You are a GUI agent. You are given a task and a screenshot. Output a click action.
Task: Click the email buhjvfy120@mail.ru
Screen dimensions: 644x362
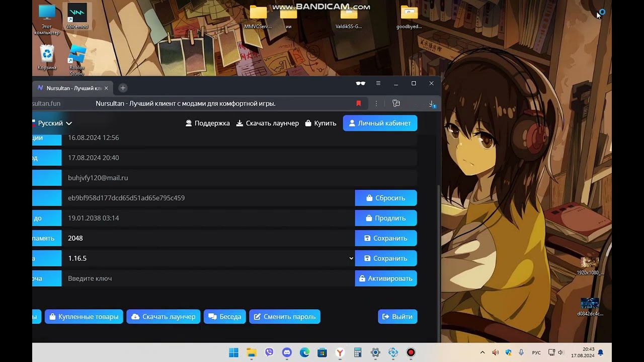[x=98, y=178]
